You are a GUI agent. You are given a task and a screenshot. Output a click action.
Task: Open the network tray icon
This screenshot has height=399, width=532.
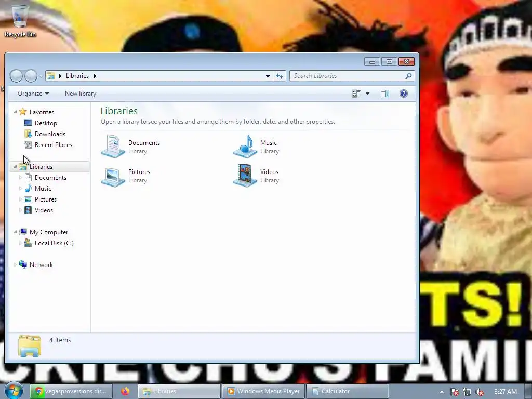467,392
